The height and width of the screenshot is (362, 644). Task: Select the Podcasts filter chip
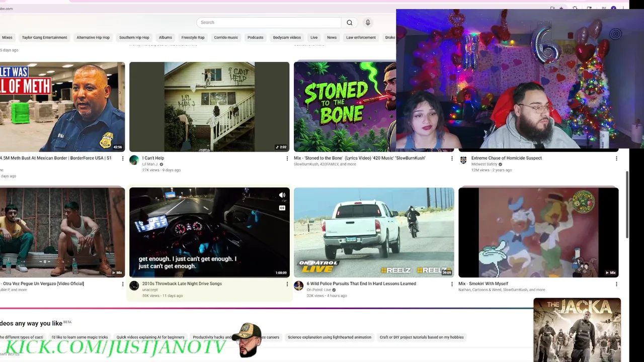[x=255, y=37]
